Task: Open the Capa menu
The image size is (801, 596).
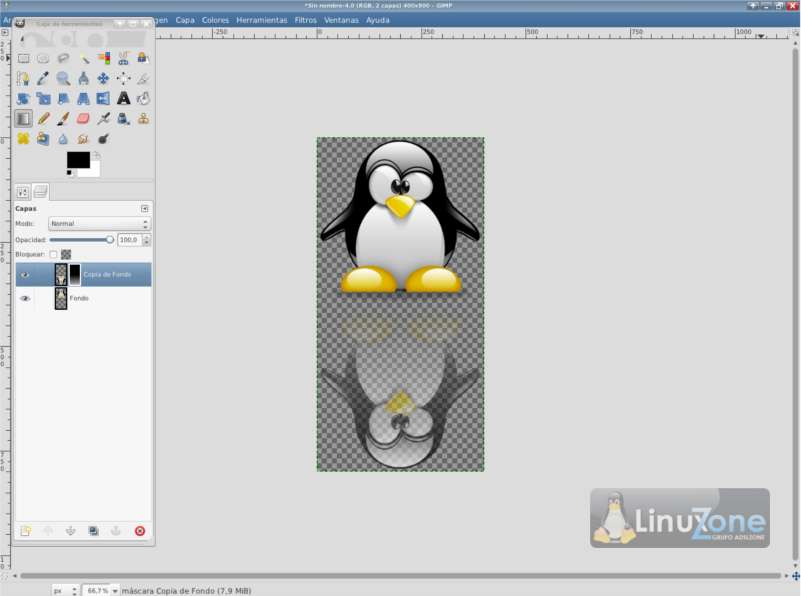Action: [185, 20]
